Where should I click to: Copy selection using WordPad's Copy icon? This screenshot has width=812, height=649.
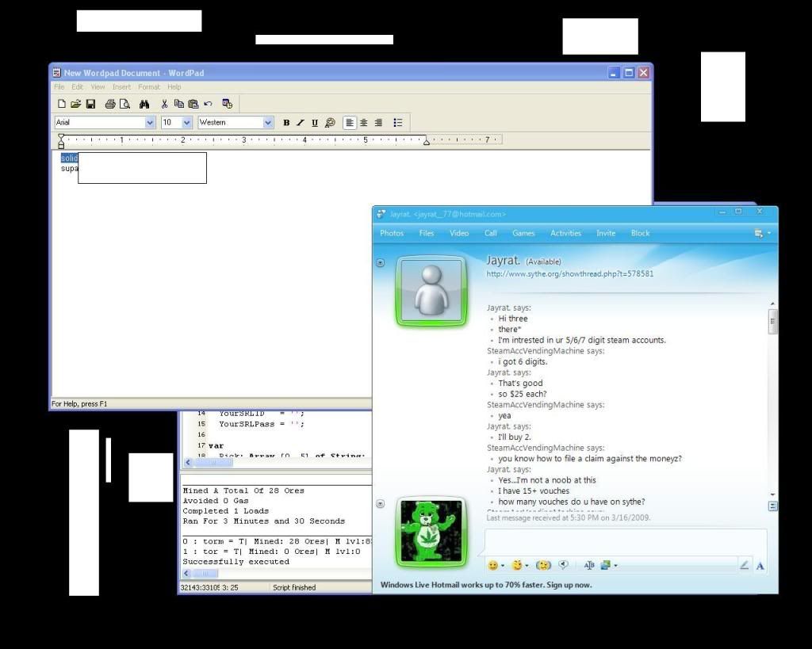(x=178, y=104)
